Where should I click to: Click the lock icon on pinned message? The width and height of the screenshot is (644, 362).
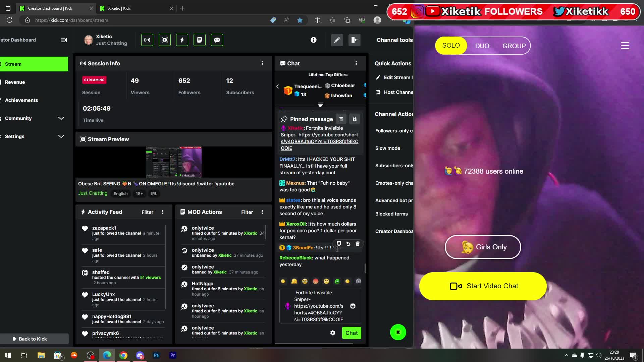(355, 119)
